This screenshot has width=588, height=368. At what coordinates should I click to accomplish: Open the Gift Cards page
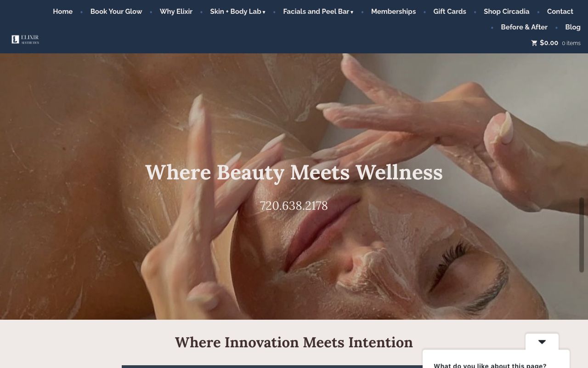pos(450,11)
